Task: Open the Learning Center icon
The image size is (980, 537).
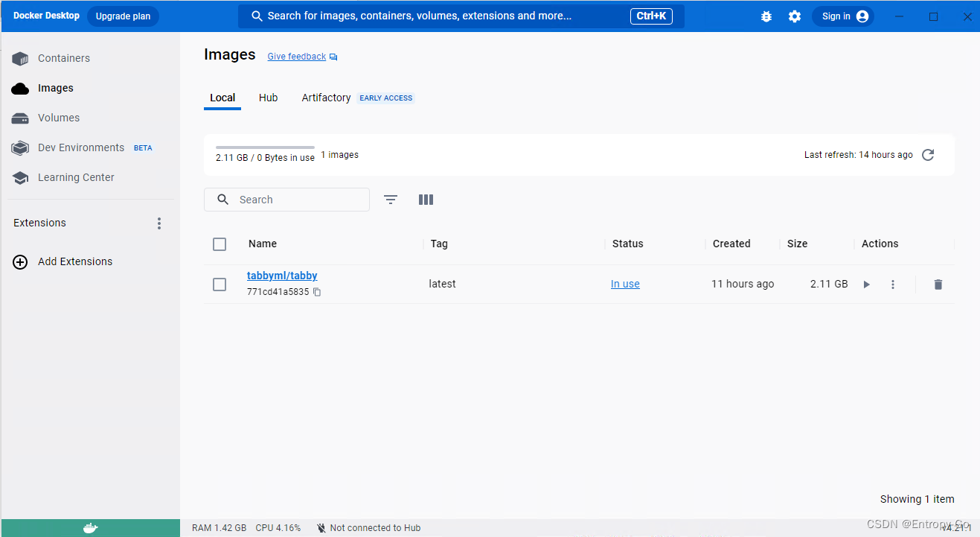Action: coord(20,177)
